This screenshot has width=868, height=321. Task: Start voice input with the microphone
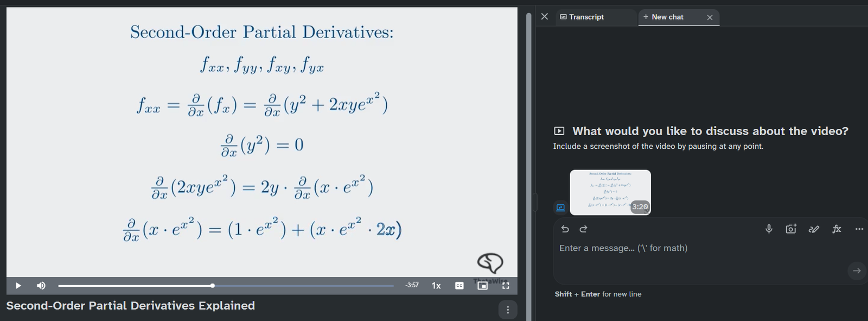[x=769, y=229]
